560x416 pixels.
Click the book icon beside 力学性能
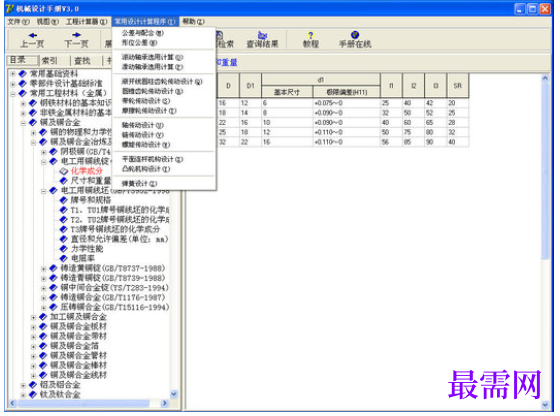tap(64, 249)
